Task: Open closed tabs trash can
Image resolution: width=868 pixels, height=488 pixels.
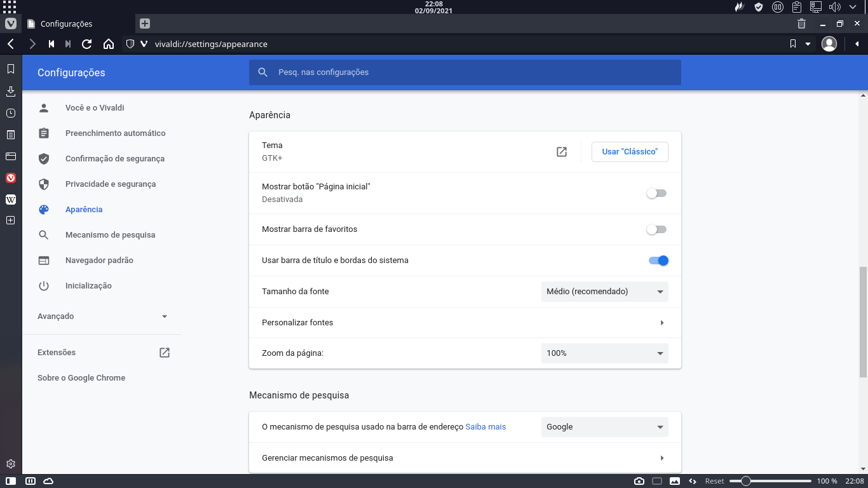Action: pyautogui.click(x=801, y=24)
